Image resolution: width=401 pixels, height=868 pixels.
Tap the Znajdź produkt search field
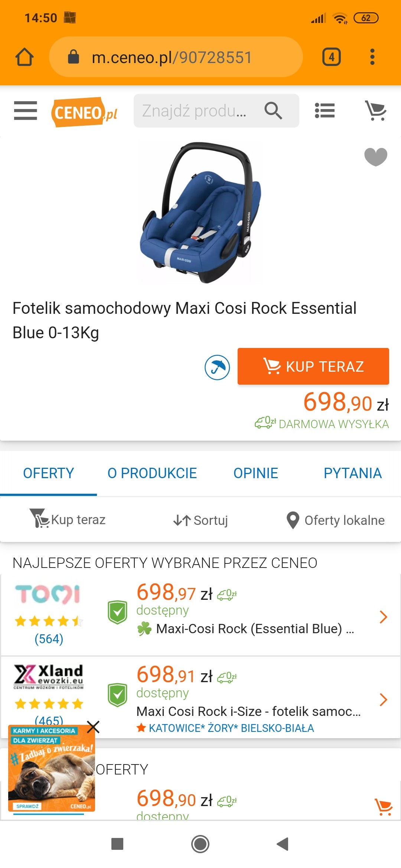tap(197, 111)
